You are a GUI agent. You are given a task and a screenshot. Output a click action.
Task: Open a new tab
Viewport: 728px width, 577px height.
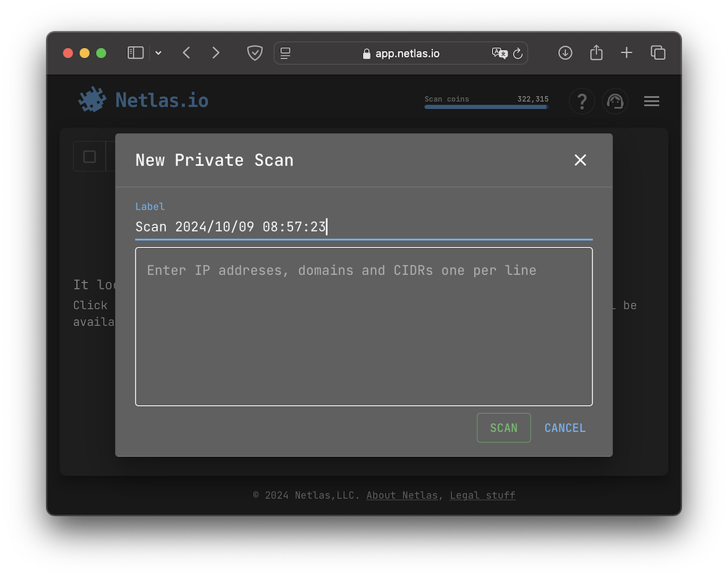point(626,53)
